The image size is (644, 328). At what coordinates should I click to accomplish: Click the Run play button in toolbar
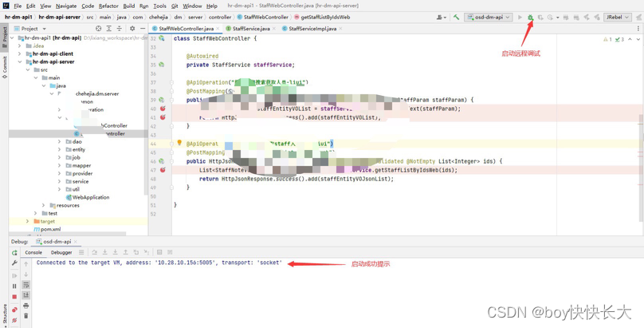[x=520, y=18]
